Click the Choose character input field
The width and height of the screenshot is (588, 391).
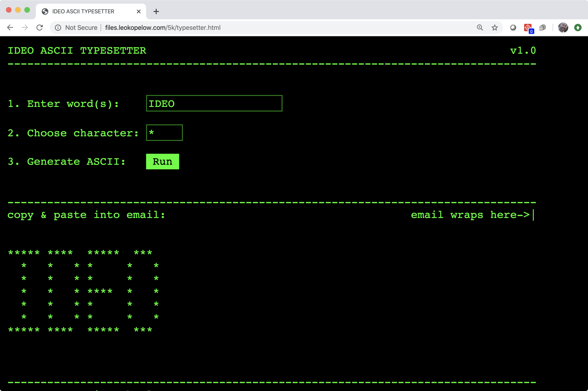tap(164, 133)
